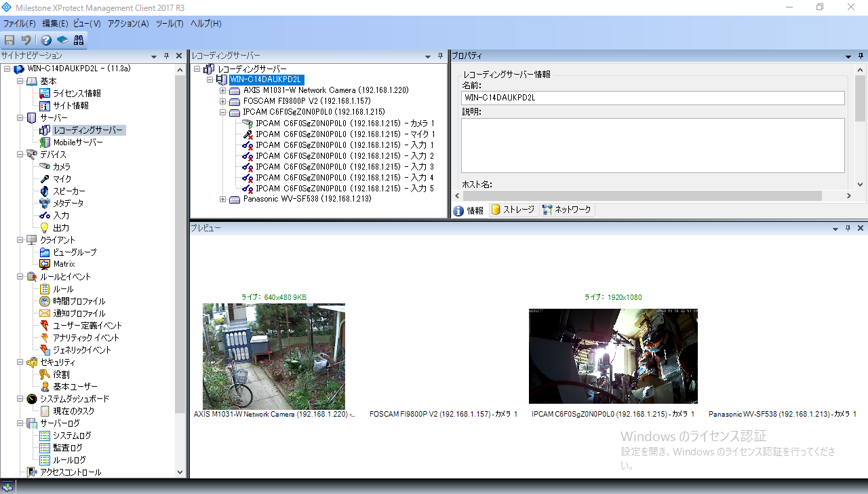Open the ビュー(V) menu
Screen dimensions: 868x494
click(87, 24)
